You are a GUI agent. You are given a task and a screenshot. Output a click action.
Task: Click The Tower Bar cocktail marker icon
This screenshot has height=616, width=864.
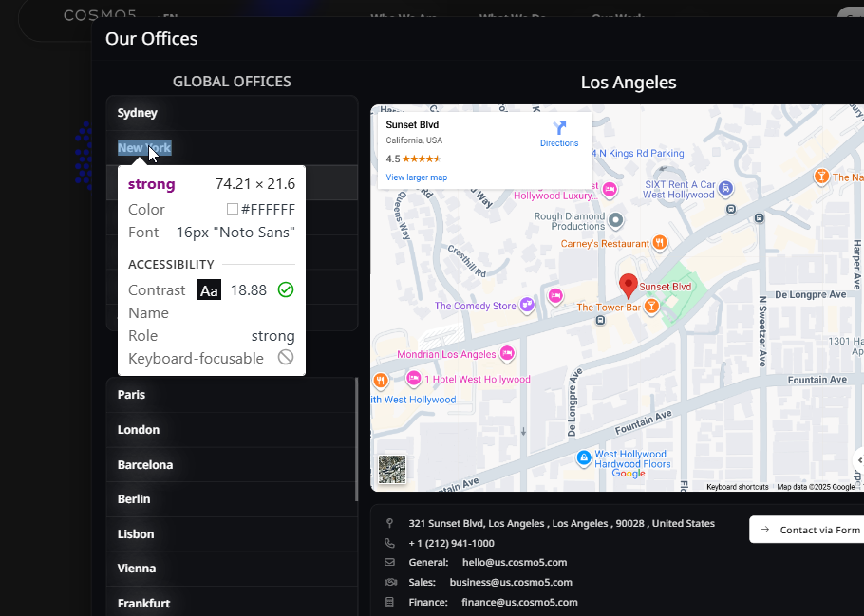pyautogui.click(x=651, y=306)
